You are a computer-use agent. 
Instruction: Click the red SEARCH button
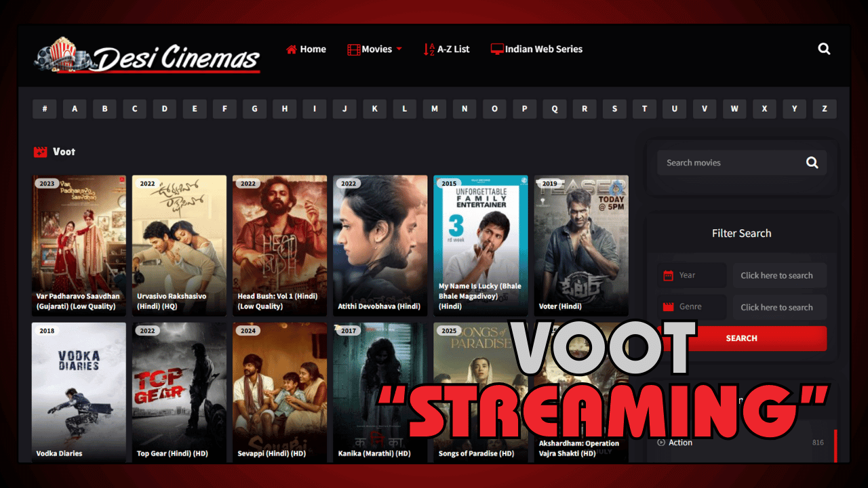(742, 338)
